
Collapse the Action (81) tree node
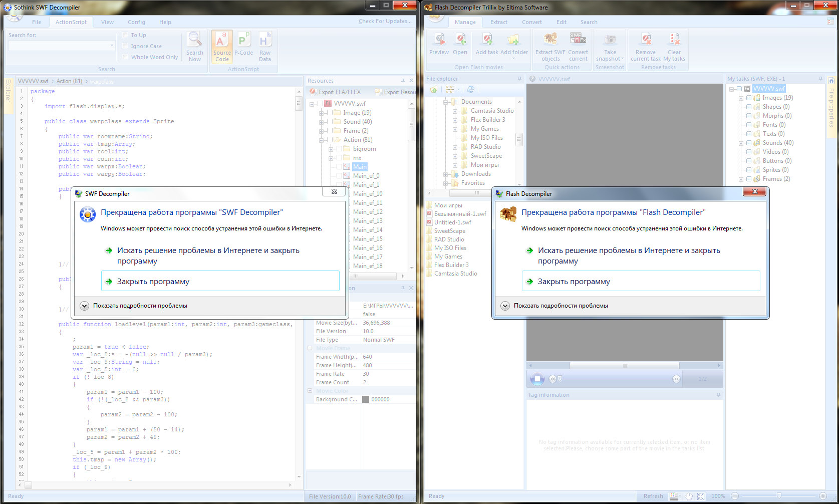[x=321, y=140]
